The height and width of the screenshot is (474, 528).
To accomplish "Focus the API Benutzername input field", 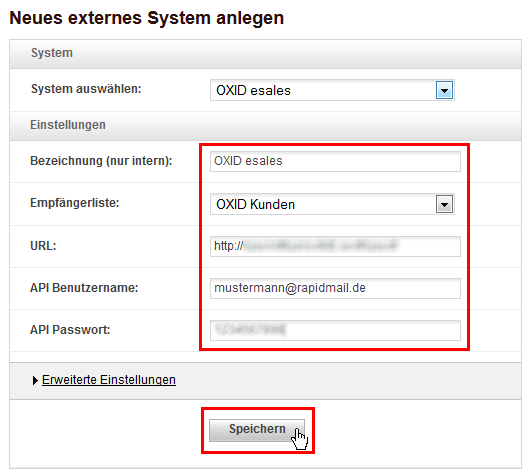I will (x=335, y=288).
